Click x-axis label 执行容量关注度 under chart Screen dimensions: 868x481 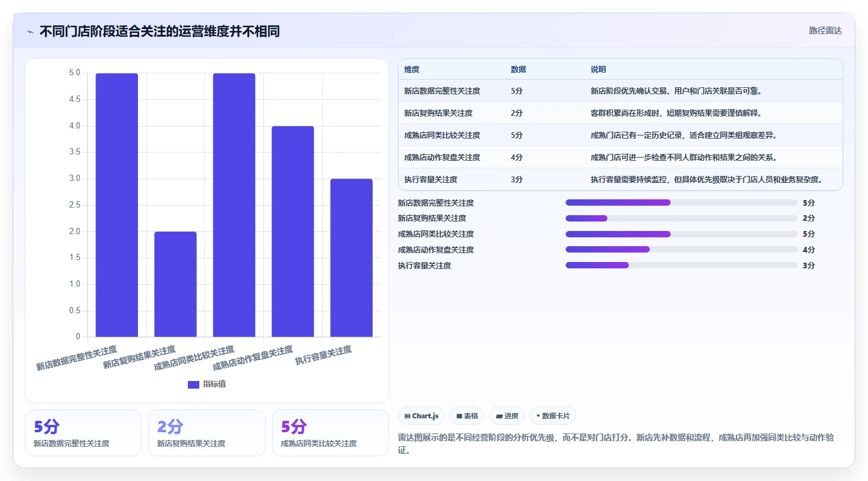tap(323, 356)
